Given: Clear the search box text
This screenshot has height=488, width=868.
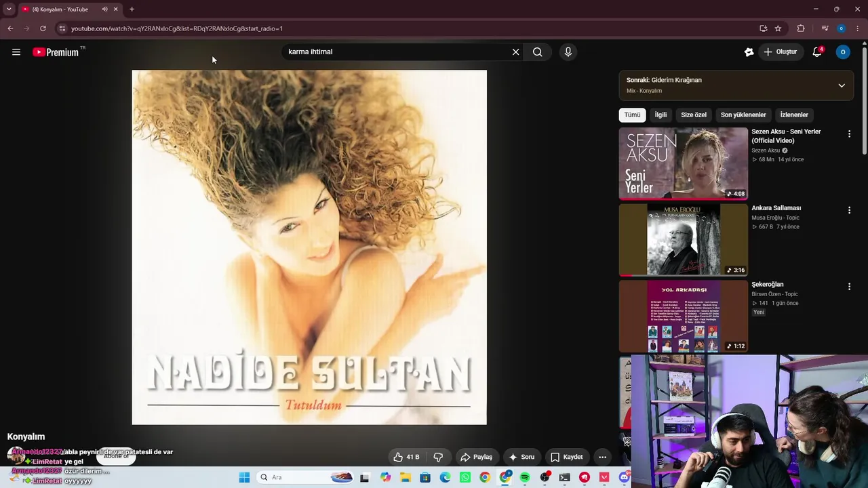Looking at the screenshot, I should 515,52.
